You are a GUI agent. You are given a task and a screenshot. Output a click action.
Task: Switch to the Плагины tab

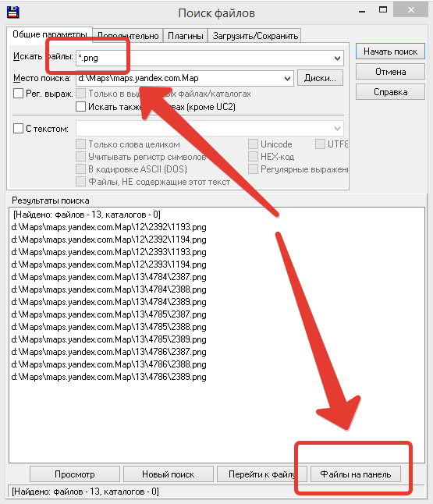(x=186, y=36)
